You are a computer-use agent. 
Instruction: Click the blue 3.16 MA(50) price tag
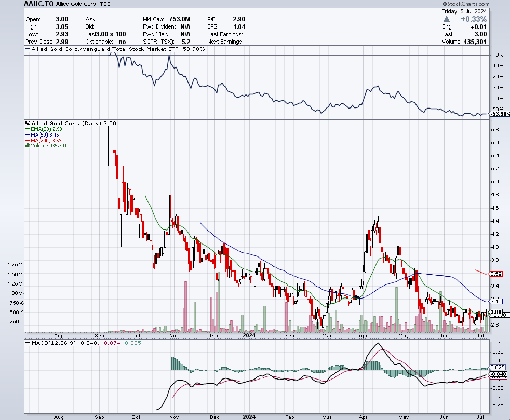(x=496, y=301)
